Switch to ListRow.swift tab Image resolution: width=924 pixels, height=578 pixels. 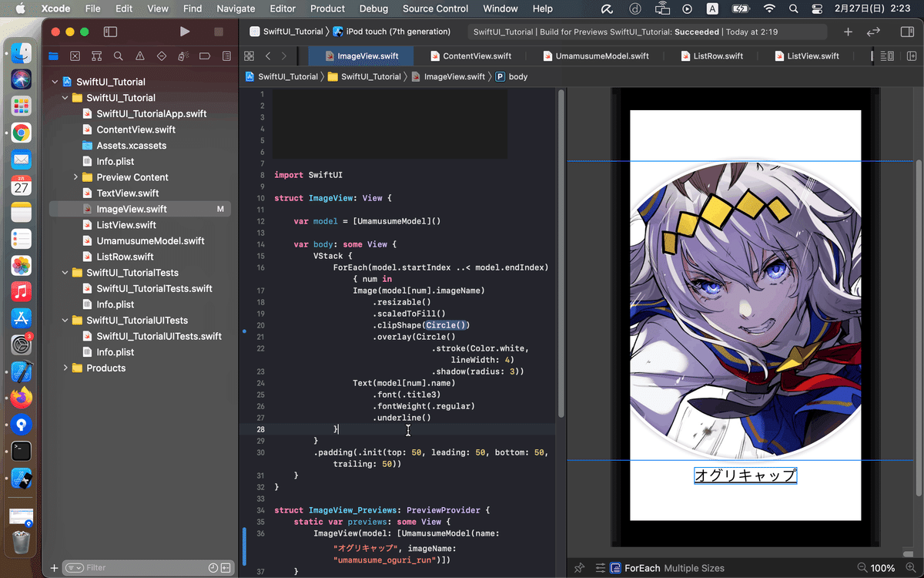(711, 56)
